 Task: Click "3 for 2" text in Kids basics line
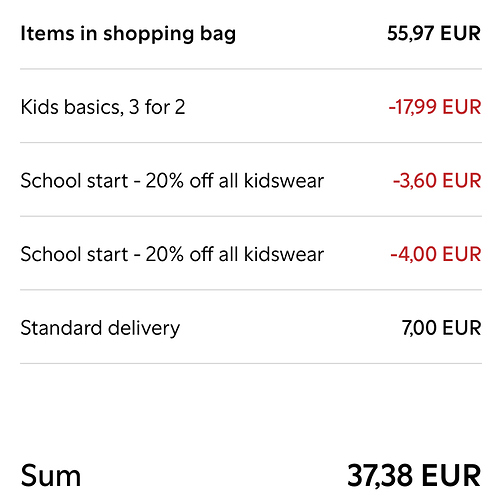[x=157, y=107]
